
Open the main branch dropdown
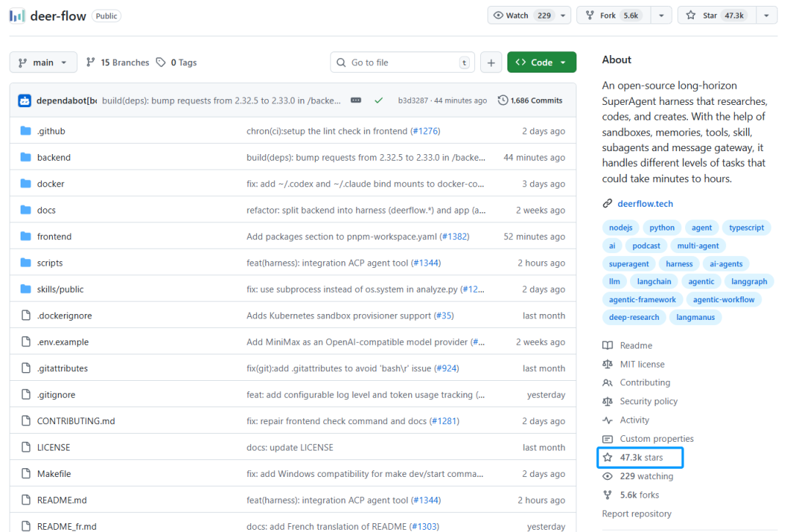pyautogui.click(x=43, y=62)
